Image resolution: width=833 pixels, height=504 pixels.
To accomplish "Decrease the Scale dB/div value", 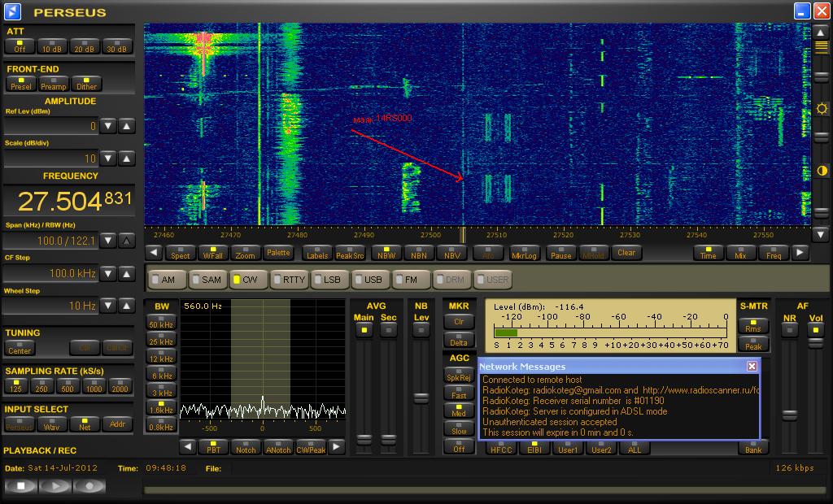I will coord(108,159).
